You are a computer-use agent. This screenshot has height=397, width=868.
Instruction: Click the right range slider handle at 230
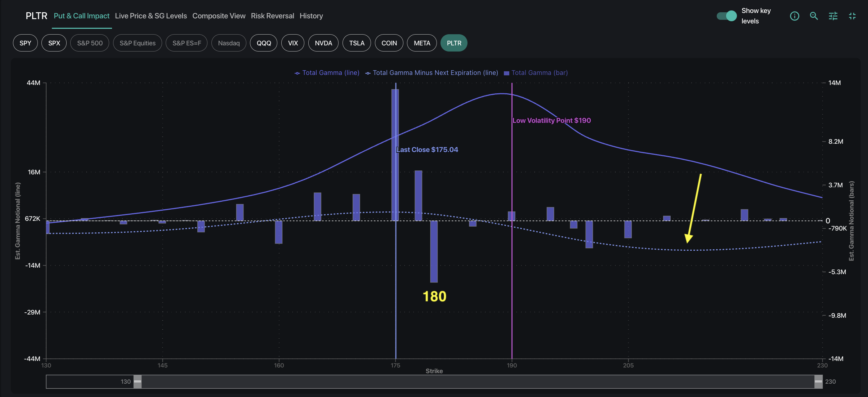point(818,382)
